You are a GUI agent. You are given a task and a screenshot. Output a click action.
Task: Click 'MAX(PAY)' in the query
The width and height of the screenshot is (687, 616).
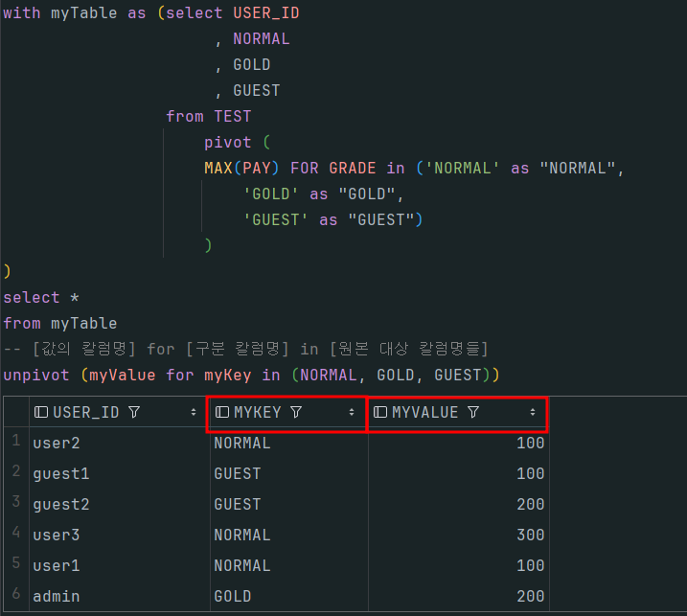tap(241, 169)
